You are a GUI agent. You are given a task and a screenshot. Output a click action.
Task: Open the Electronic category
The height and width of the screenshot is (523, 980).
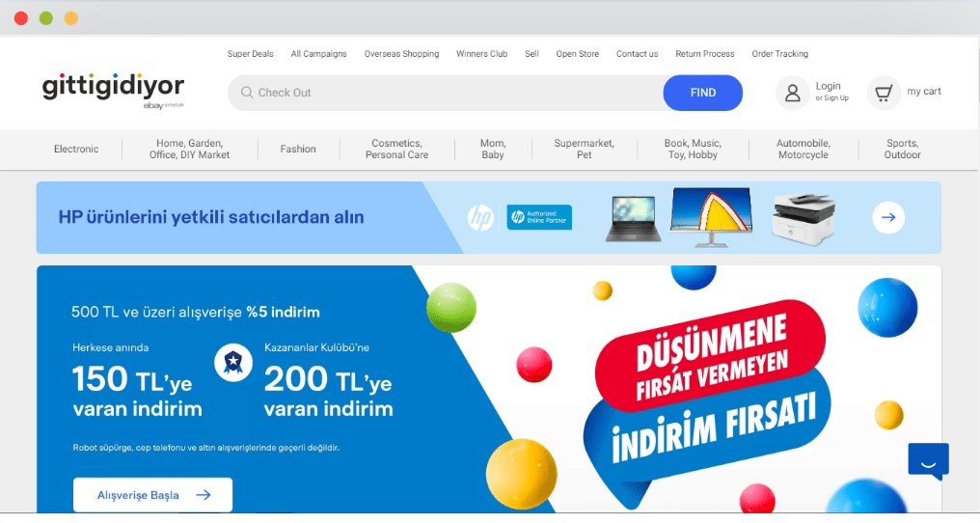click(76, 149)
